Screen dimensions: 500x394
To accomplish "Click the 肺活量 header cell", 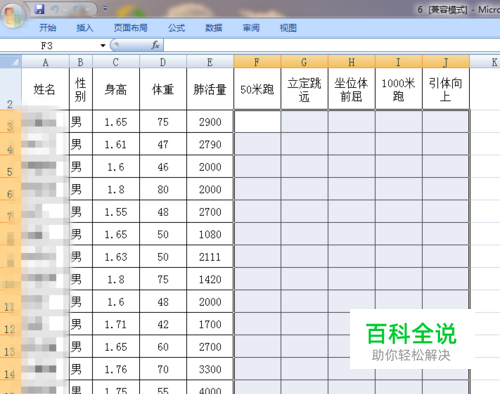I will [210, 89].
